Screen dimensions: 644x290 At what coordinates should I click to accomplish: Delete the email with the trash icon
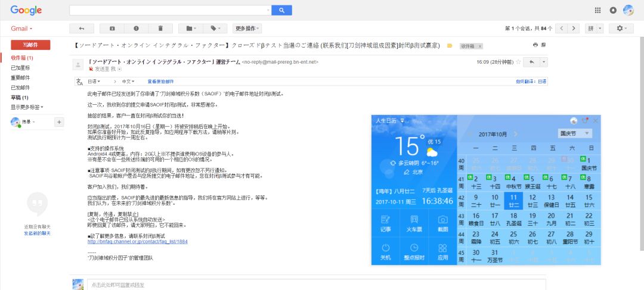pyautogui.click(x=160, y=29)
